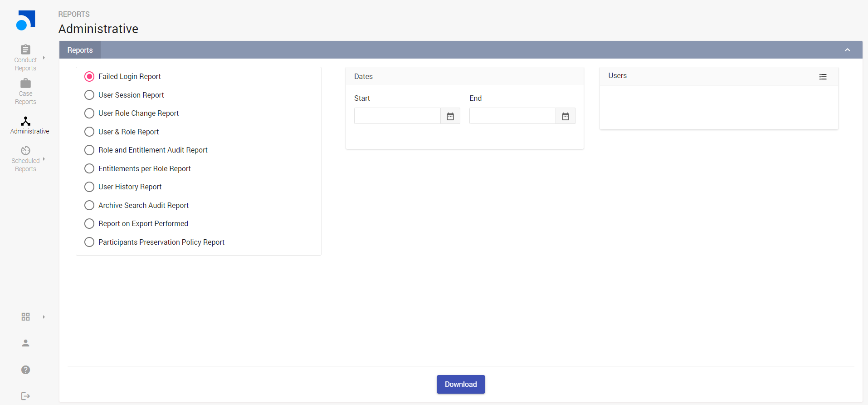
Task: Open the Start date calendar picker
Action: click(x=450, y=116)
